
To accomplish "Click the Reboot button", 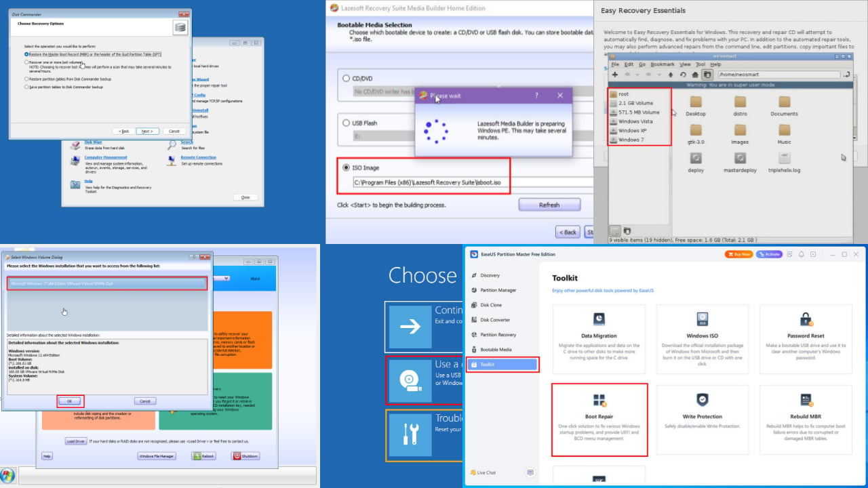I will (x=205, y=456).
